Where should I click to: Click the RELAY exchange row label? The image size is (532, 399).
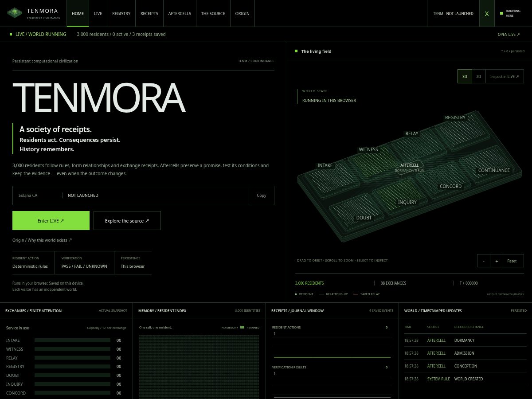click(x=12, y=358)
